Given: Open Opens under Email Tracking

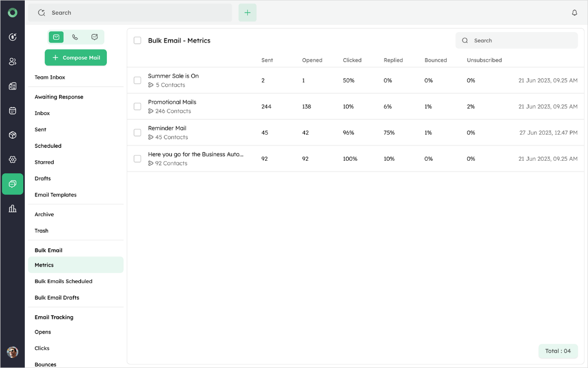Looking at the screenshot, I should tap(43, 332).
